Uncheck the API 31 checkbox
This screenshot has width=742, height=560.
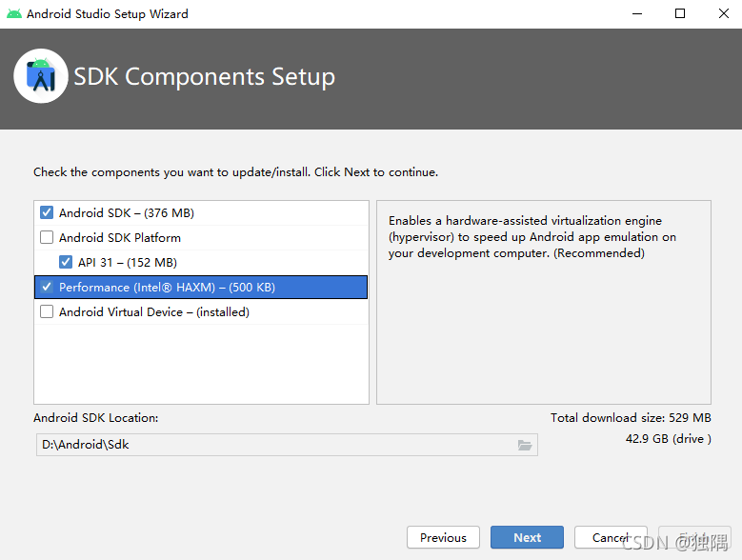(x=66, y=262)
